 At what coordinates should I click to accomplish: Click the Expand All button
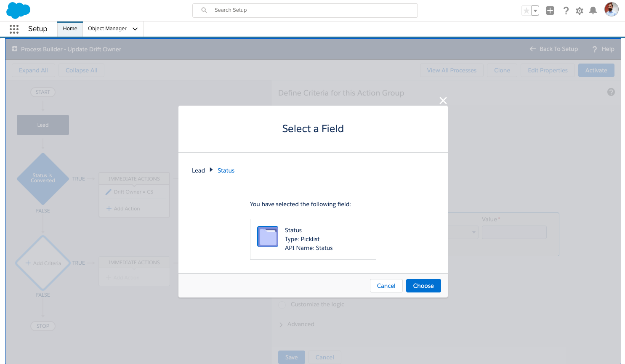pos(33,70)
